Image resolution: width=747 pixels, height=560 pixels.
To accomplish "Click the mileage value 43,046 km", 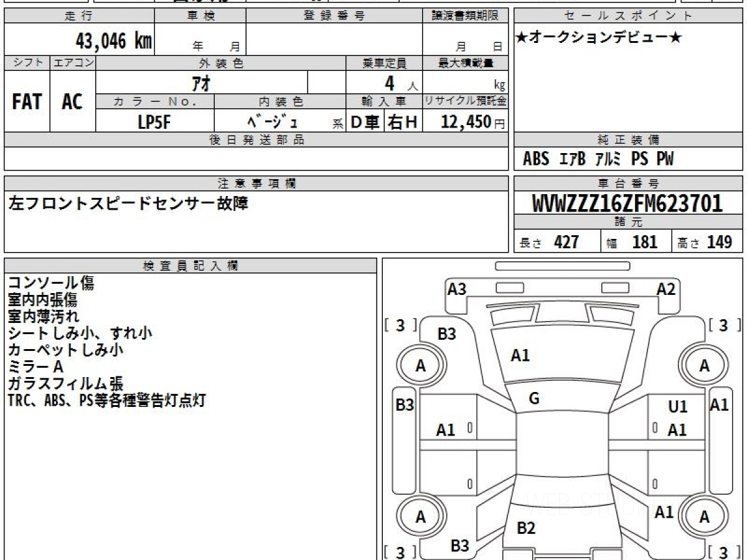I will (114, 41).
